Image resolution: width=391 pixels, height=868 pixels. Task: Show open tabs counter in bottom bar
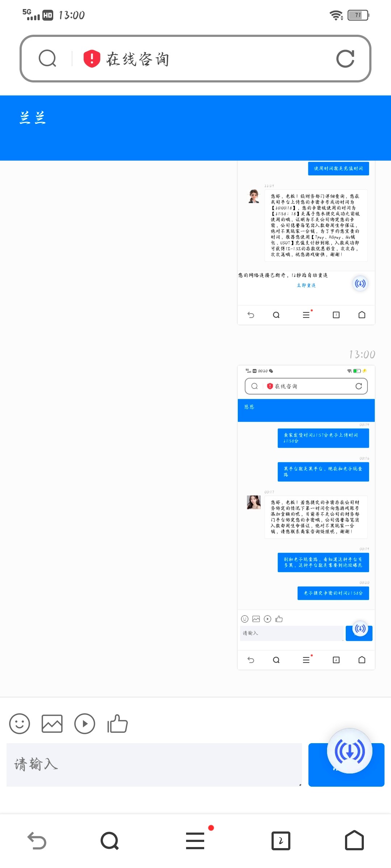coord(281,841)
